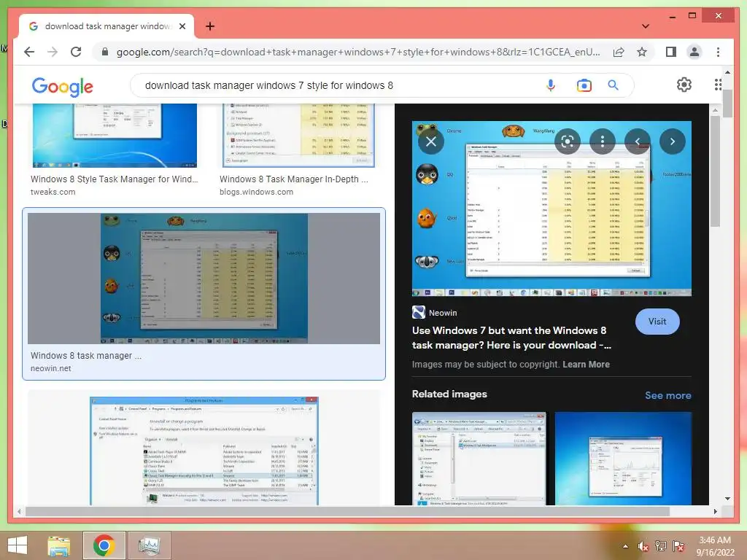Open the large preview image
747x560 pixels.
pyautogui.click(x=551, y=209)
